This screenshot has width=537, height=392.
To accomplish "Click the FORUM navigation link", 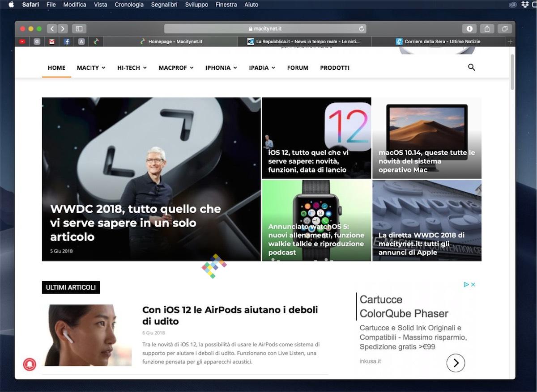I will point(298,68).
